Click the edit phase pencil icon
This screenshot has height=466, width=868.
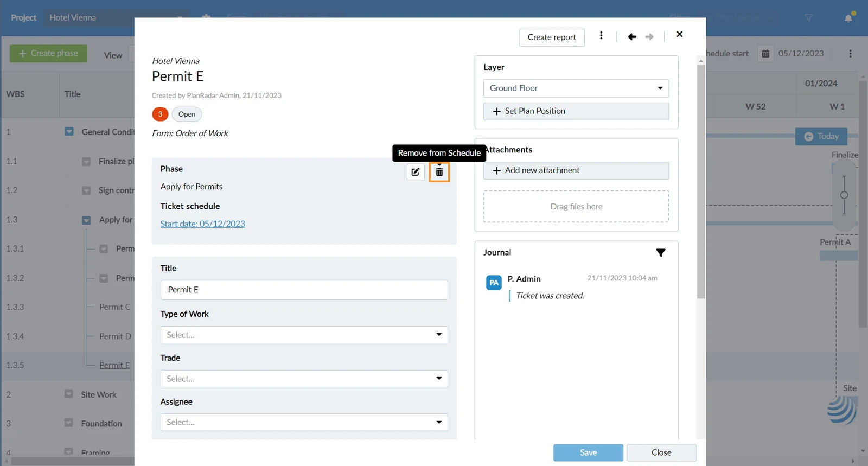pos(416,172)
